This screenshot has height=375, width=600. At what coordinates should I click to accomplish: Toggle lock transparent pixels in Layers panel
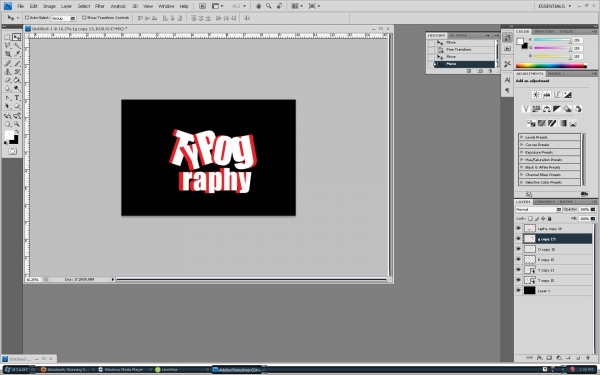click(x=530, y=218)
